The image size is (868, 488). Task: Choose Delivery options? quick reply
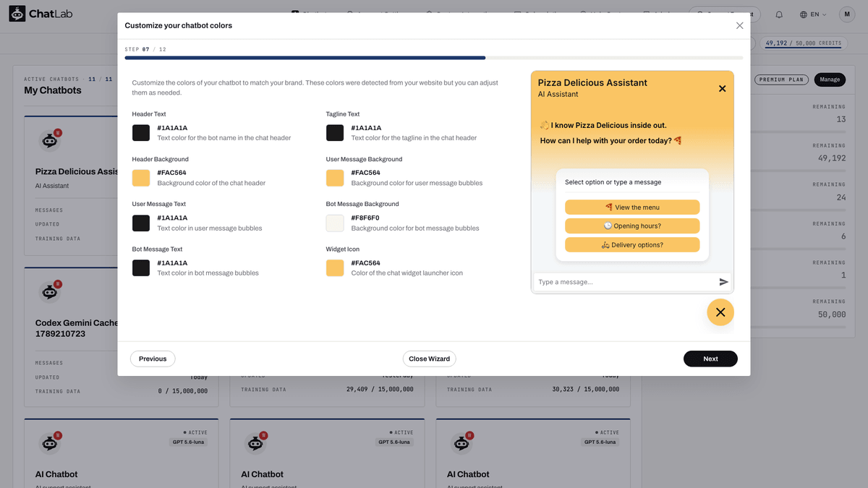click(632, 245)
